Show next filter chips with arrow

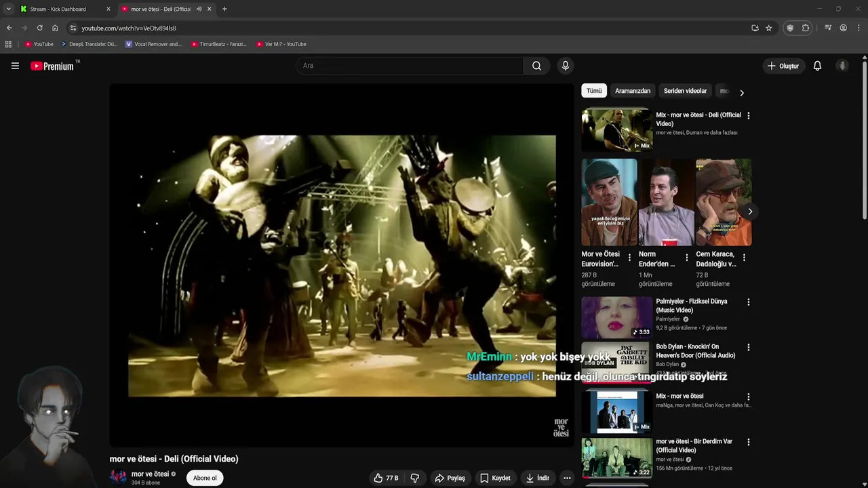(x=741, y=93)
